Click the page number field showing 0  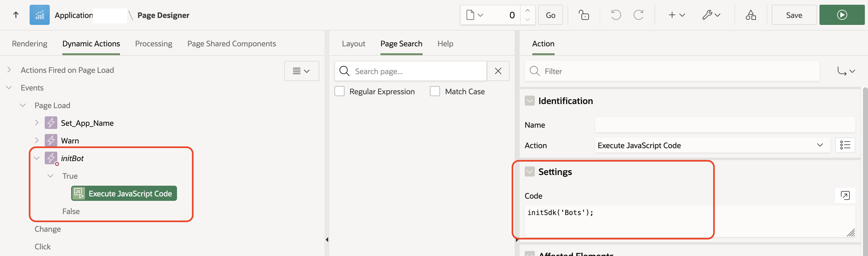503,15
